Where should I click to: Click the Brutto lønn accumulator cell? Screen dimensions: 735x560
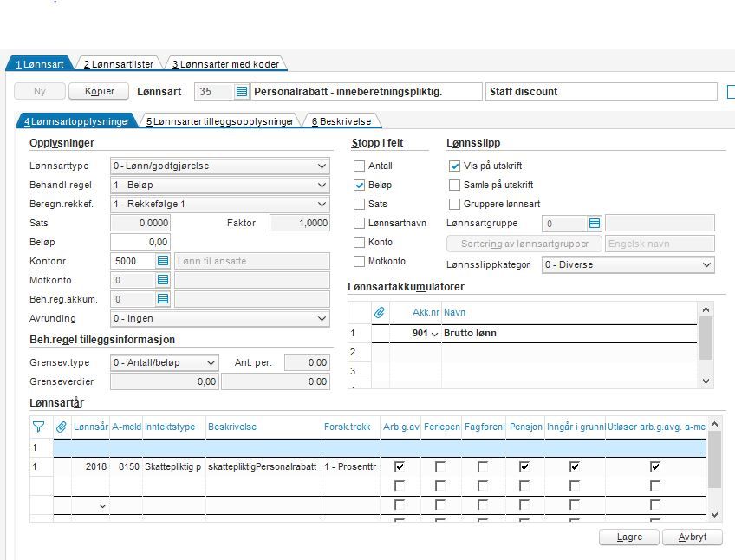[569, 334]
